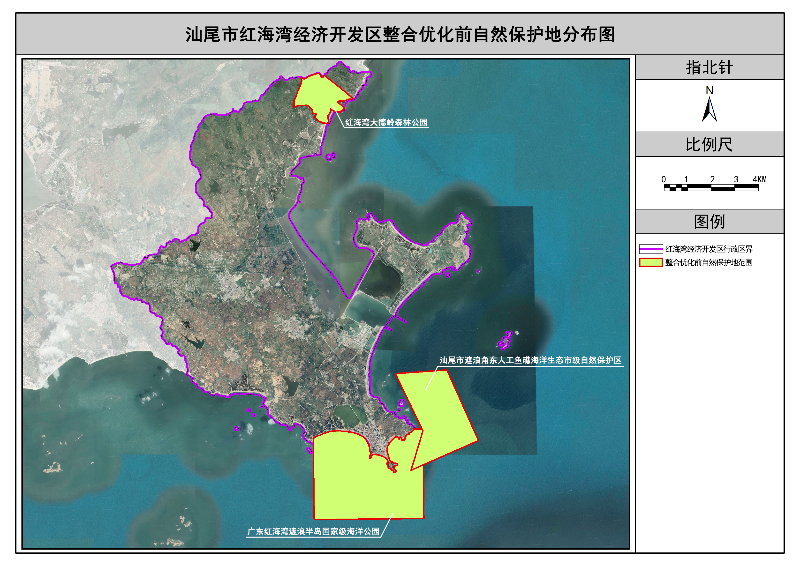
Task: Click the map label 汕尾市遮浪角东人工鱼礁海洋生态市级自然保护区
Action: point(531,360)
